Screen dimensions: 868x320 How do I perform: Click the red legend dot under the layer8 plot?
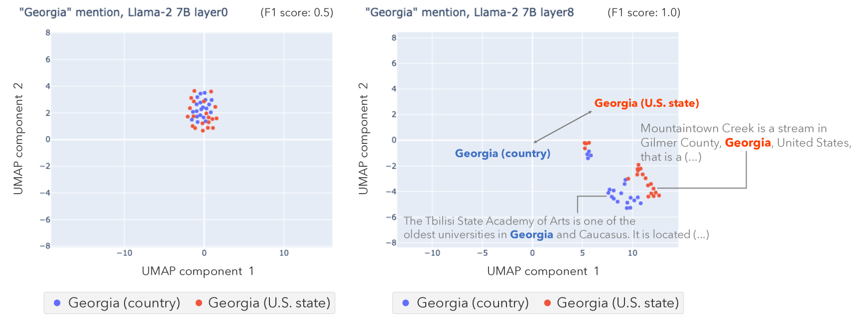point(547,303)
